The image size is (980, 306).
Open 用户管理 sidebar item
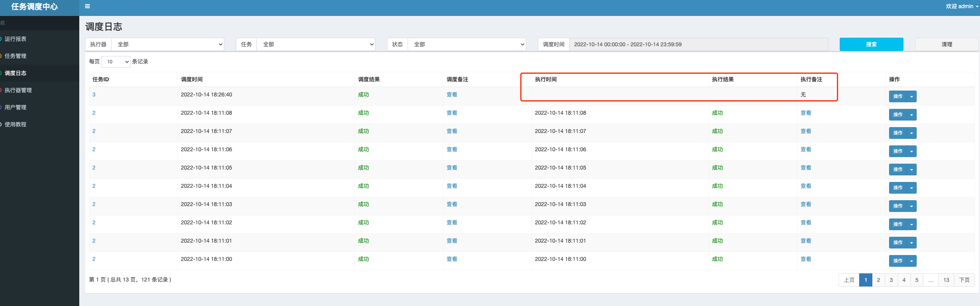tap(16, 107)
